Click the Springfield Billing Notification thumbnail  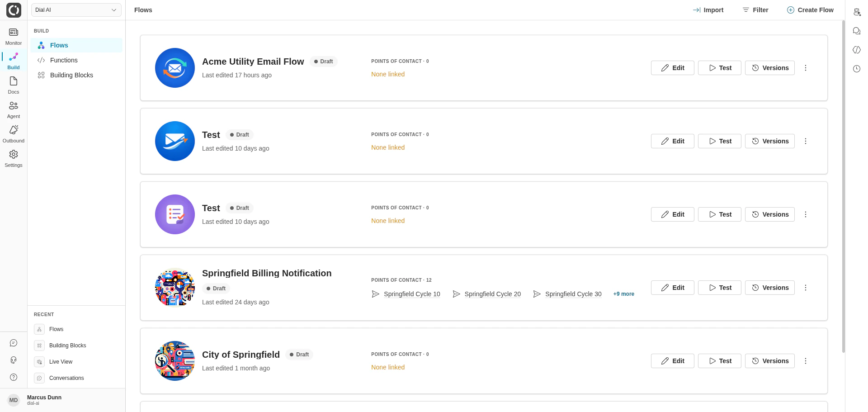175,288
